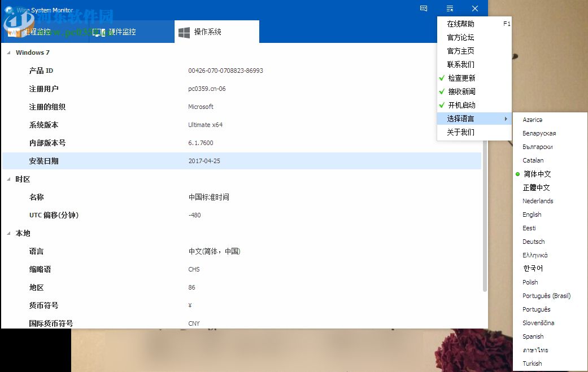Viewport: 588px width, 372px height.
Task: Select English from the language list
Action: click(532, 215)
